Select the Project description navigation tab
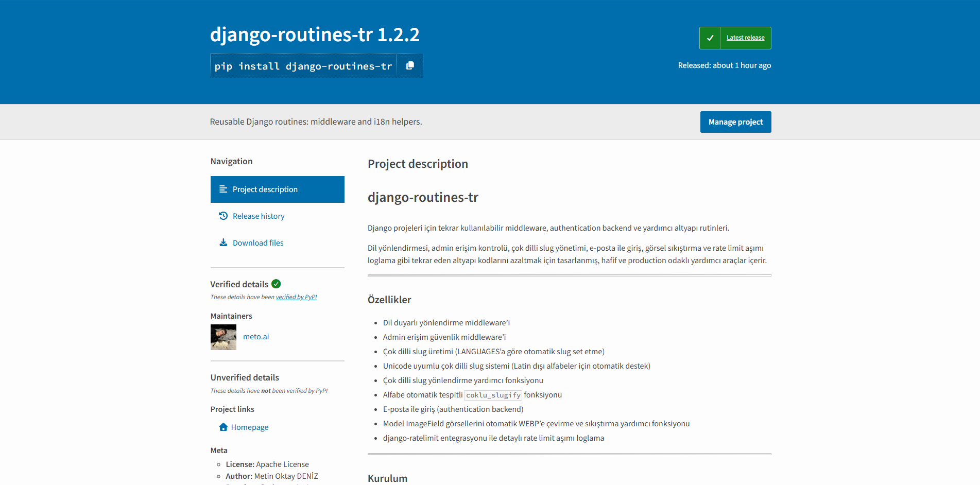This screenshot has width=980, height=485. [x=278, y=189]
